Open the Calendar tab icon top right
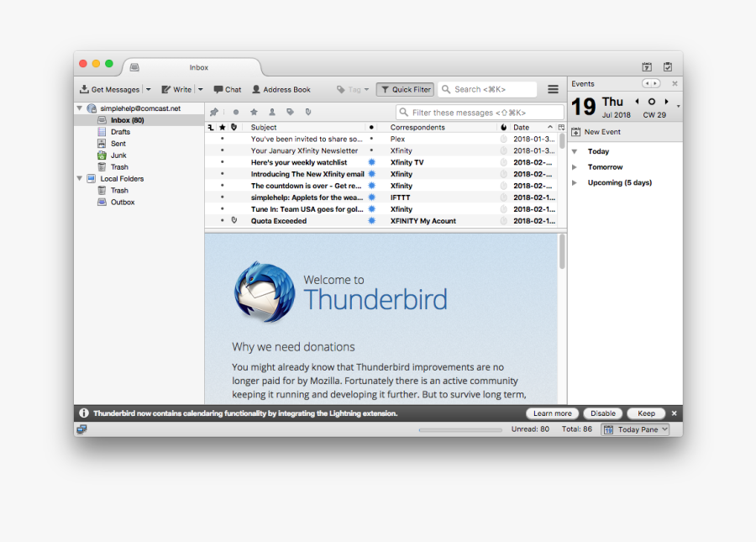The image size is (756, 542). click(x=647, y=66)
